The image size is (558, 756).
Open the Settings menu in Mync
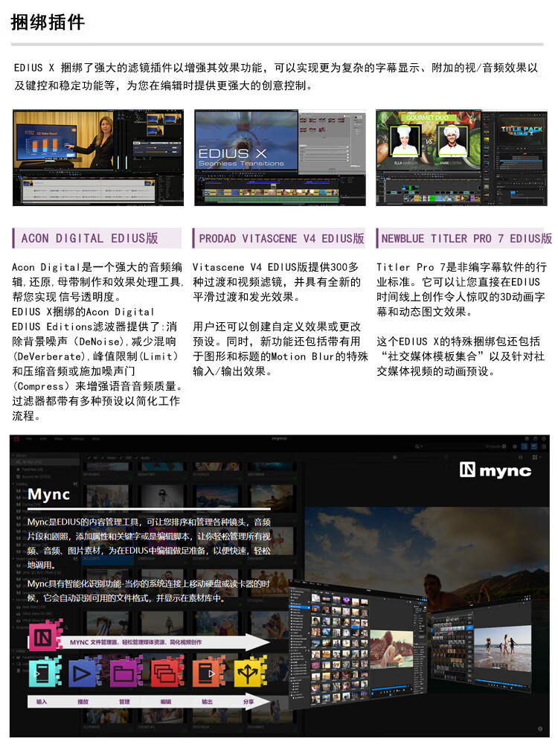(x=77, y=439)
